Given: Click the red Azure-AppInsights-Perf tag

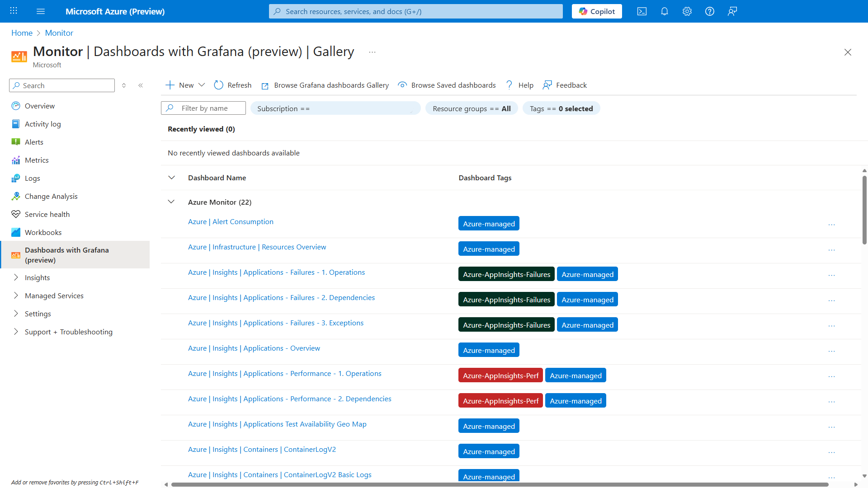Looking at the screenshot, I should coord(500,375).
